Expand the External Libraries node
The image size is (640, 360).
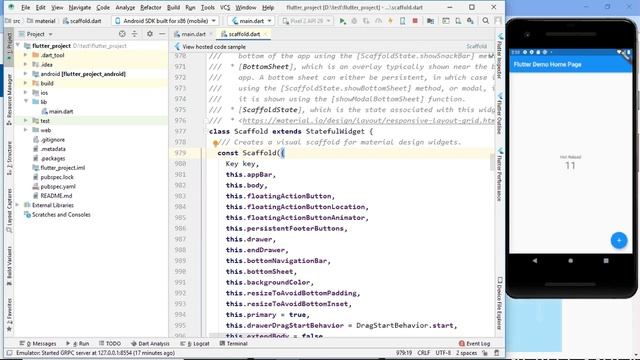coord(18,205)
